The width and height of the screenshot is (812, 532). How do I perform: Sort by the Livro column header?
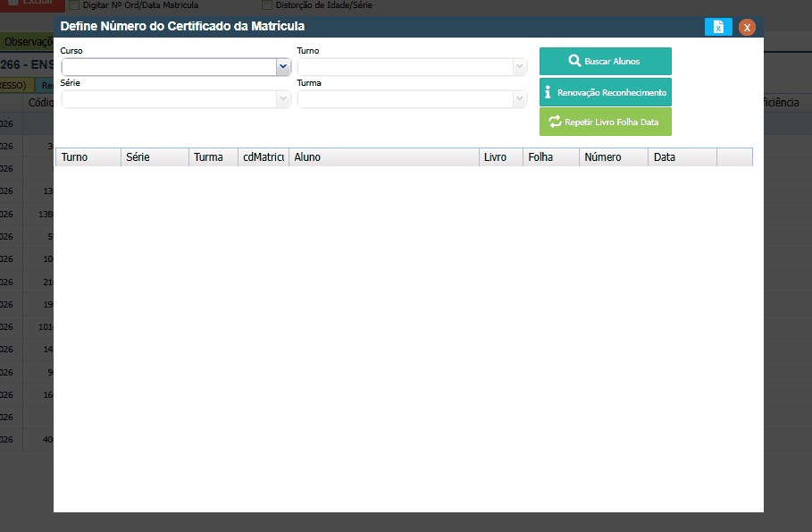point(501,157)
